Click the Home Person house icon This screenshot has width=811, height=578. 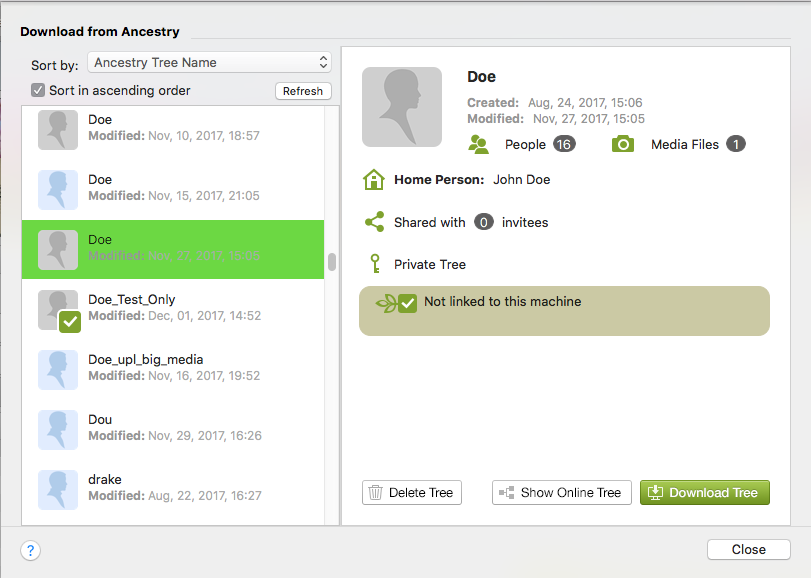coord(373,180)
